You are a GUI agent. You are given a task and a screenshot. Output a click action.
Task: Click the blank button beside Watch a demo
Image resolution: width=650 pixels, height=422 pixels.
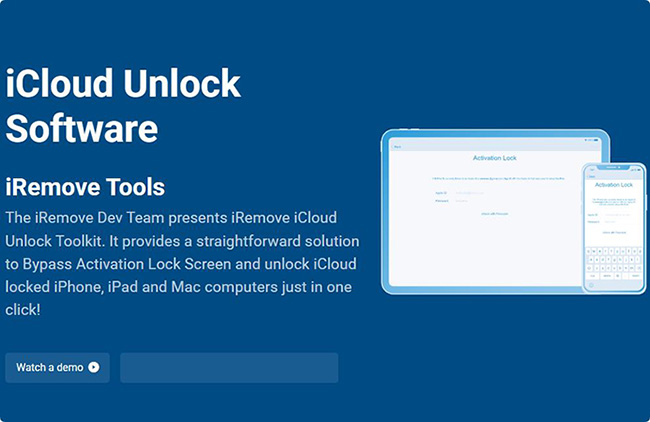tap(229, 368)
